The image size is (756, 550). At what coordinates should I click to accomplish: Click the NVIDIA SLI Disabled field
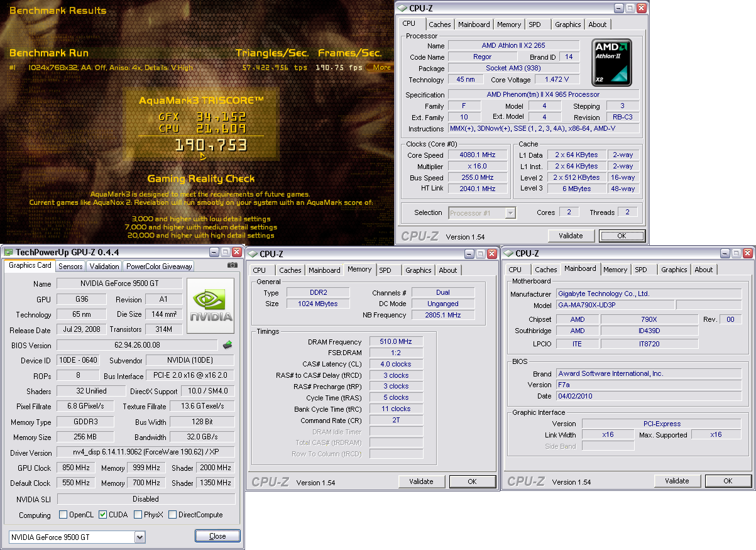click(x=146, y=499)
